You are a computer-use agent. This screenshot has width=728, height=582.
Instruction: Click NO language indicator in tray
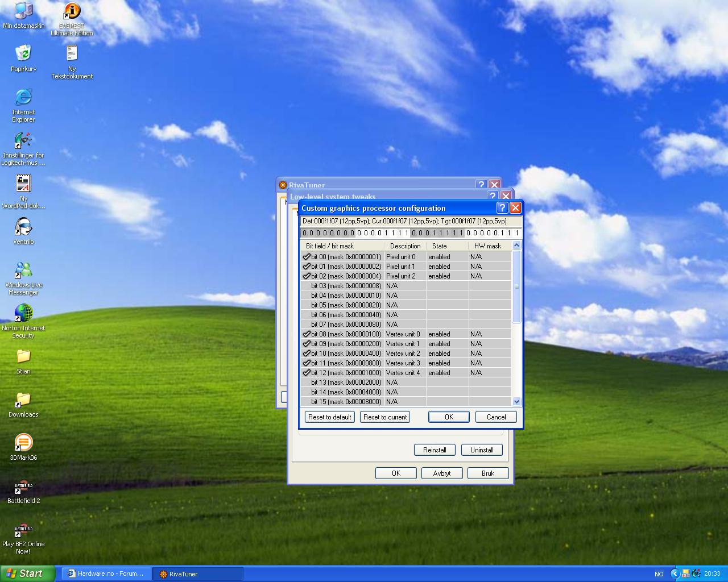659,574
